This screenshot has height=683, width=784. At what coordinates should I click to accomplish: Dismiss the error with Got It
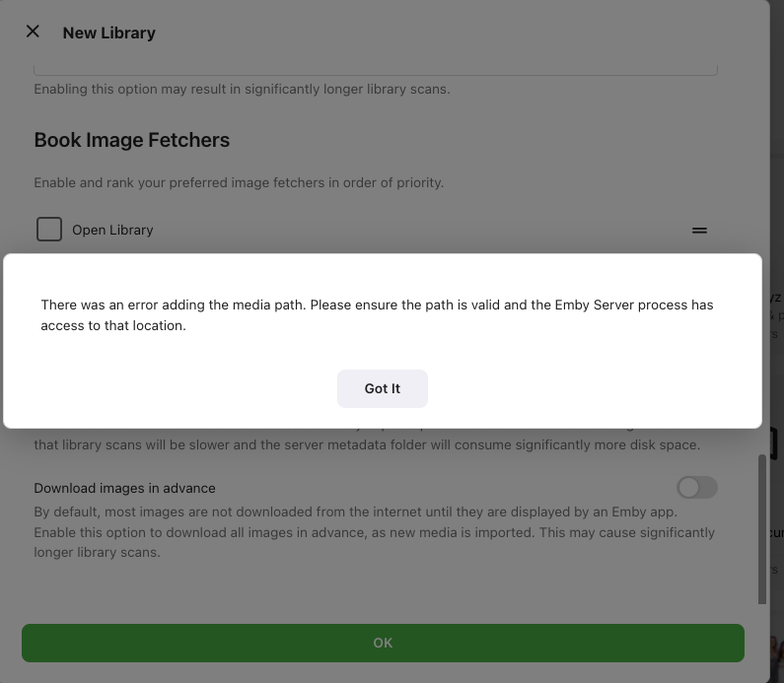pyautogui.click(x=383, y=388)
